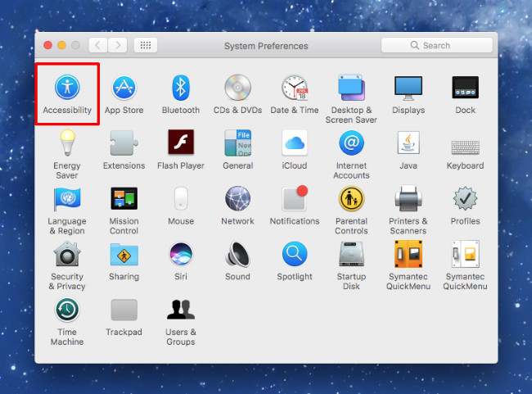Open Date & Time settings
The image size is (532, 394).
tap(295, 88)
